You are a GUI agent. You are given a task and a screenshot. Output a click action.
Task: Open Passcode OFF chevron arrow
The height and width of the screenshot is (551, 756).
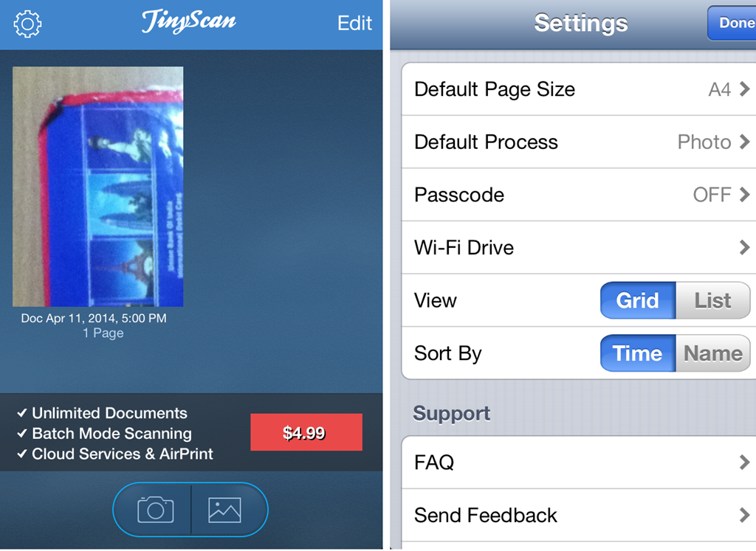[x=744, y=195]
